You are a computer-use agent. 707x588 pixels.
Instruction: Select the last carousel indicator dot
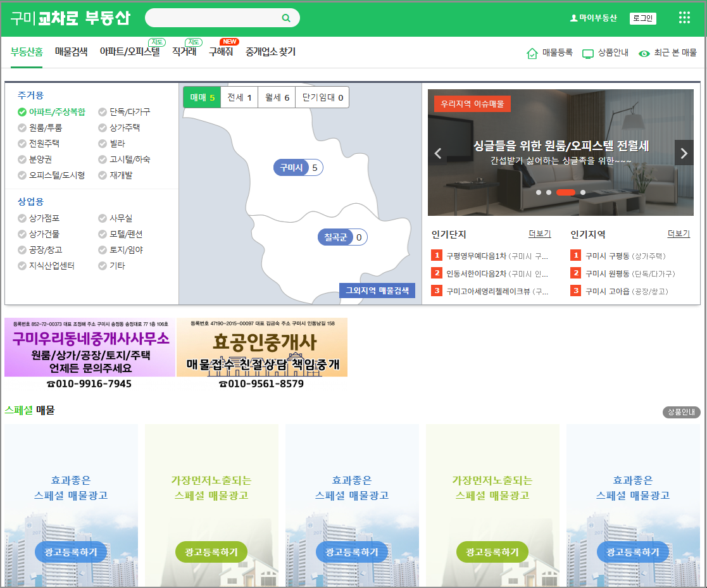click(x=583, y=192)
